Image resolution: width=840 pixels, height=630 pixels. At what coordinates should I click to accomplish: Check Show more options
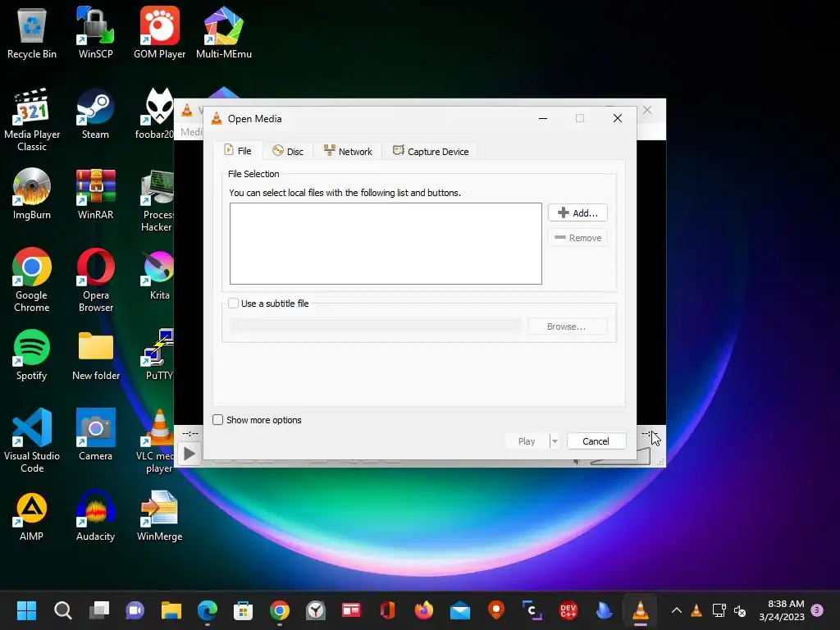pos(217,419)
